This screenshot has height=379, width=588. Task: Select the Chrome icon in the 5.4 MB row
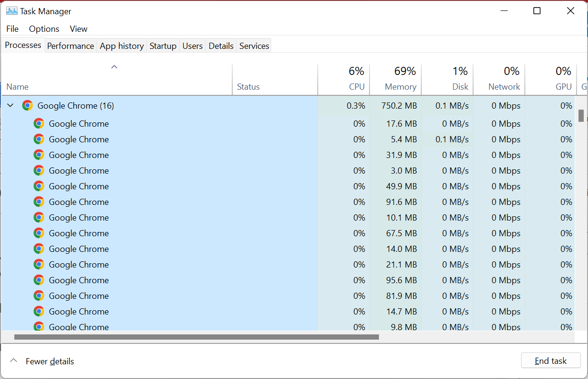(39, 139)
